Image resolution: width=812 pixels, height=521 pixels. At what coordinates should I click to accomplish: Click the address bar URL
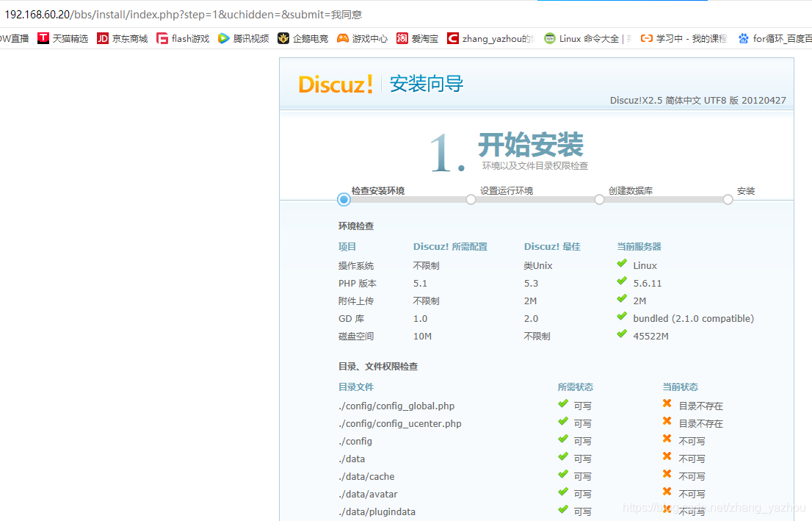coord(184,15)
